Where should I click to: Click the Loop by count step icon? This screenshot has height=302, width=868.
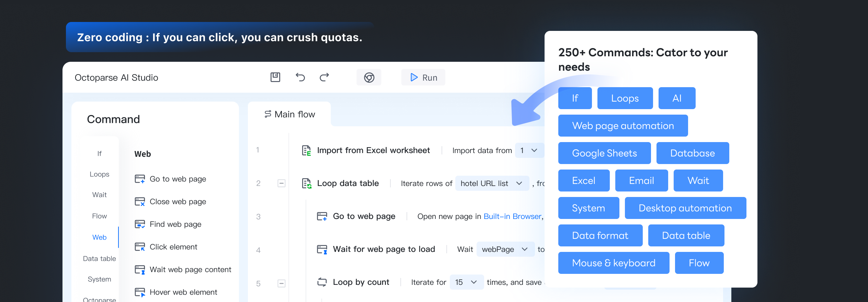[322, 282]
